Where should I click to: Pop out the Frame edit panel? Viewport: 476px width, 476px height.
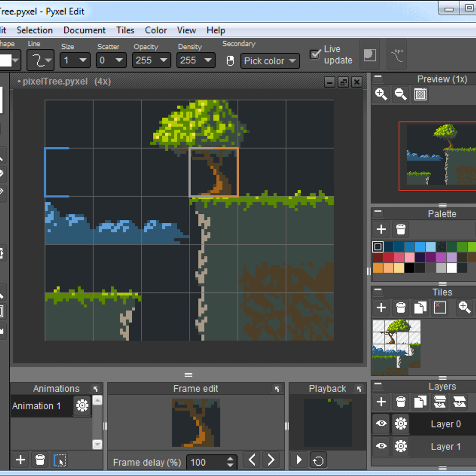(x=277, y=389)
